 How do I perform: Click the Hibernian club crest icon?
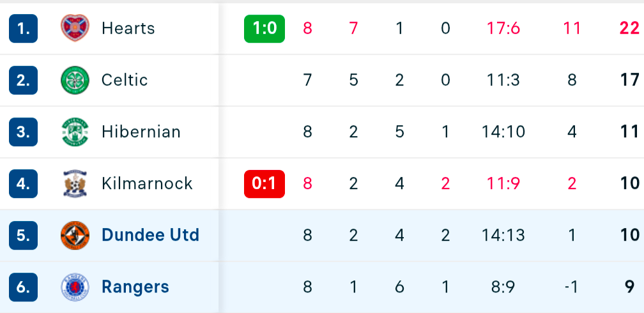75,132
